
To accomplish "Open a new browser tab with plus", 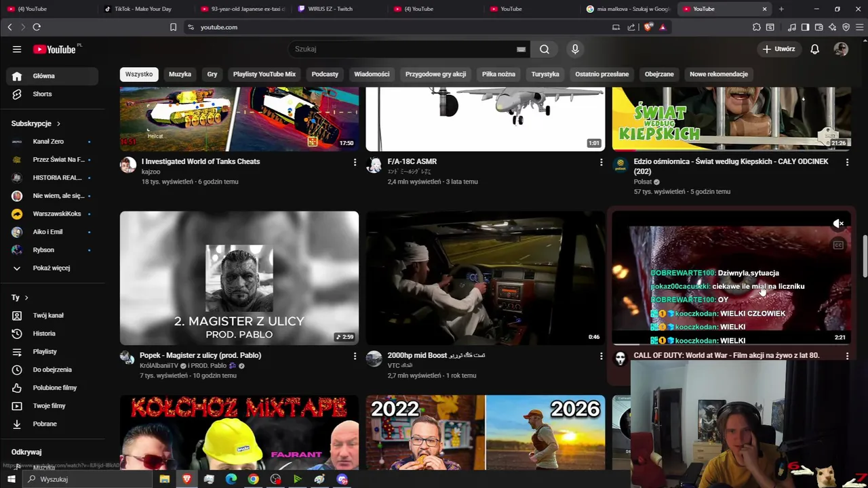I will (781, 9).
